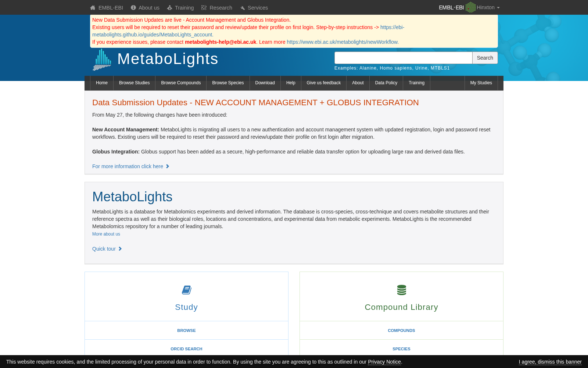Click the Search button
Viewport: 588px width, 368px height.
pyautogui.click(x=485, y=58)
